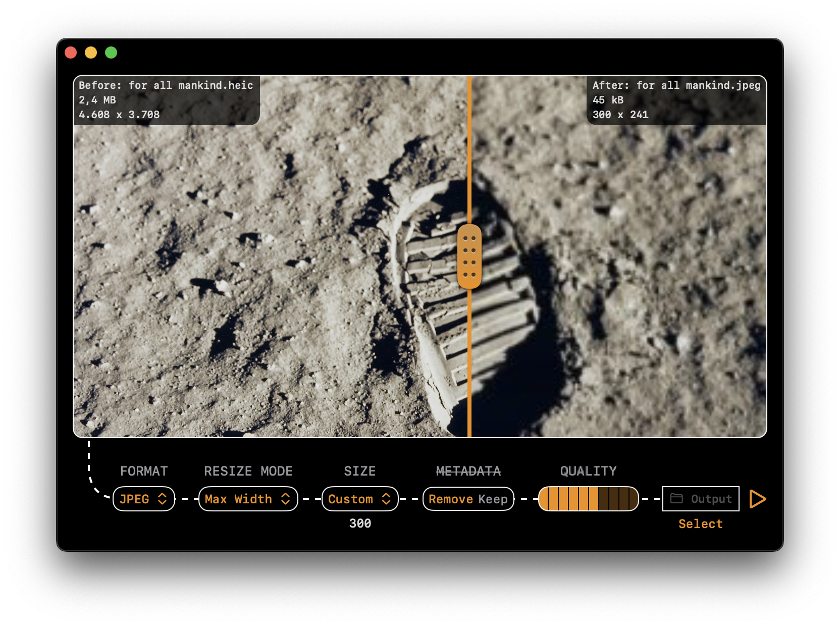Minimize the window with the yellow button
The width and height of the screenshot is (840, 626).
(x=91, y=53)
